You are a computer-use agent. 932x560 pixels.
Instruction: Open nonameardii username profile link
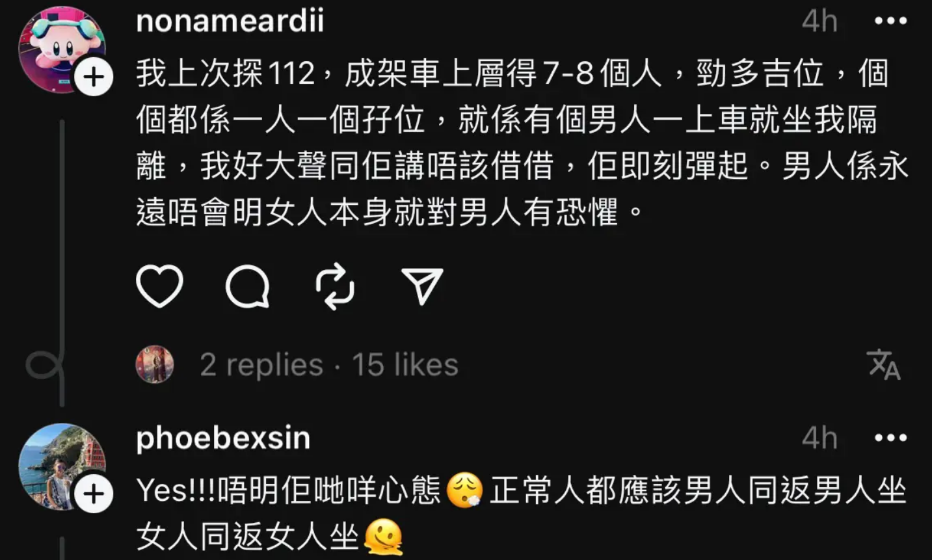click(x=230, y=21)
